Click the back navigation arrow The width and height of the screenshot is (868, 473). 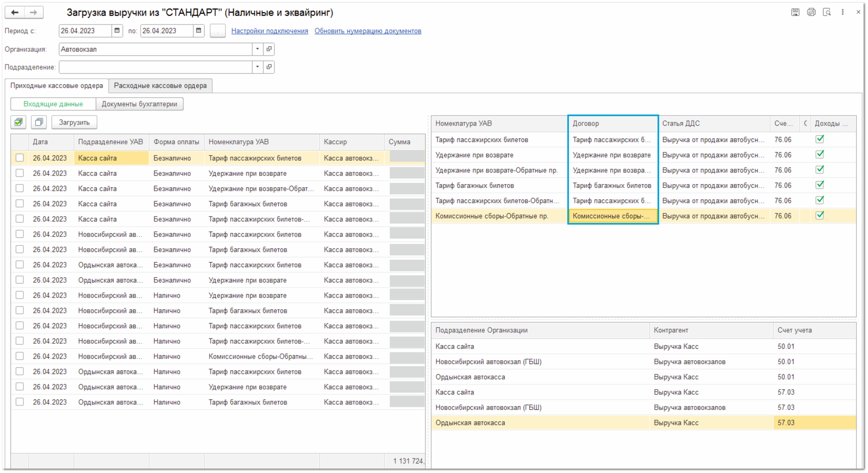15,13
